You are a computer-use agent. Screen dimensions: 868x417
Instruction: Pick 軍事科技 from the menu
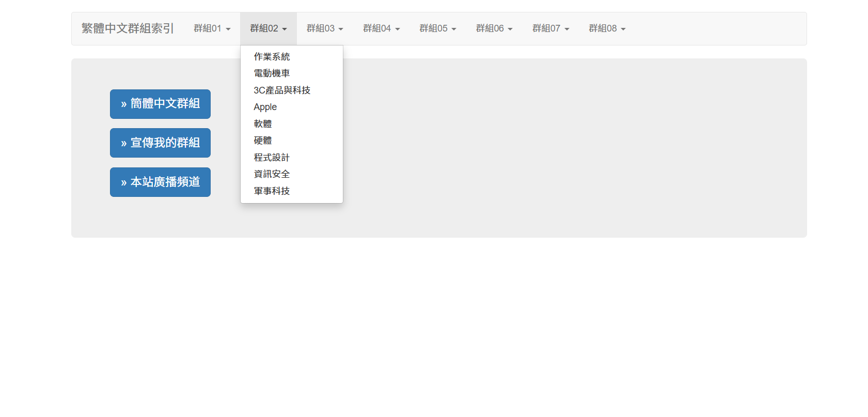click(x=292, y=191)
